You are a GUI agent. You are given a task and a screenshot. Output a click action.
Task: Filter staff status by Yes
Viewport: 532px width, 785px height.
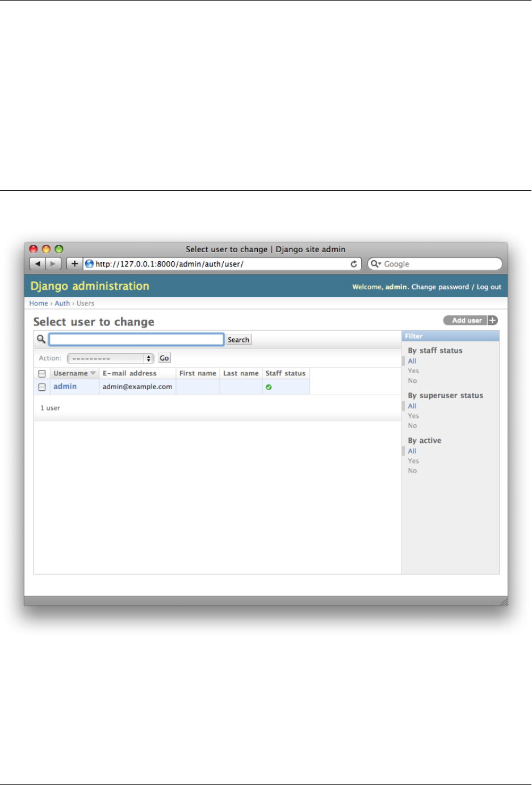click(x=413, y=371)
